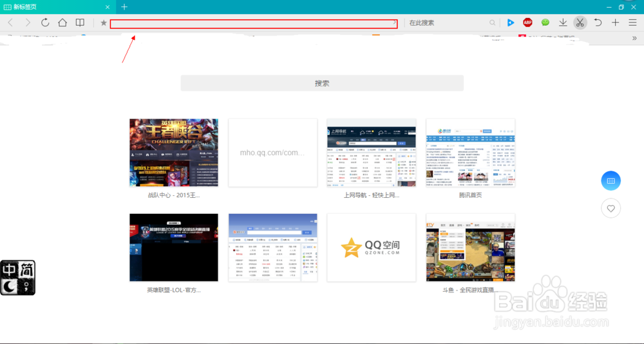
Task: Close the 新标签页 tab
Action: pos(108,7)
